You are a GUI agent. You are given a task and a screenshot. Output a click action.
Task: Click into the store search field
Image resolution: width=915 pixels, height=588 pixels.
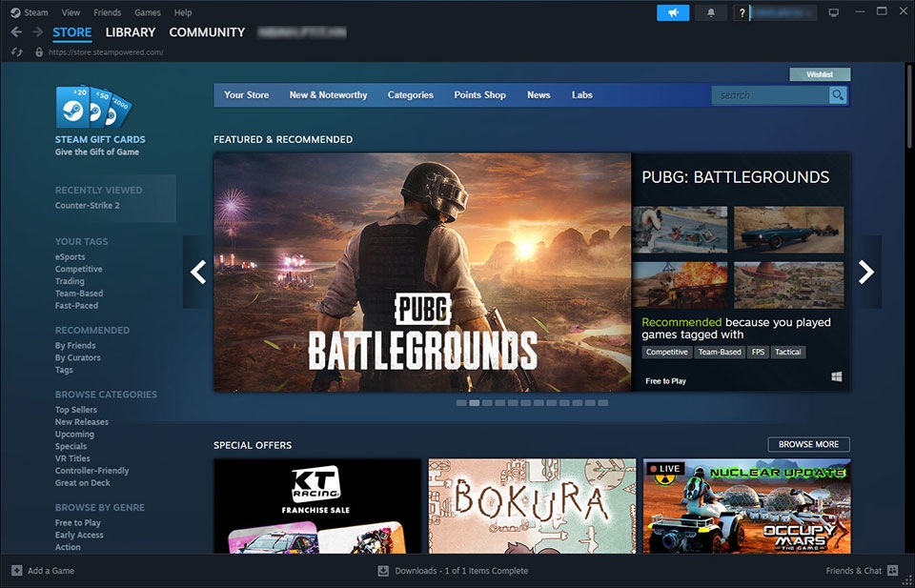770,95
